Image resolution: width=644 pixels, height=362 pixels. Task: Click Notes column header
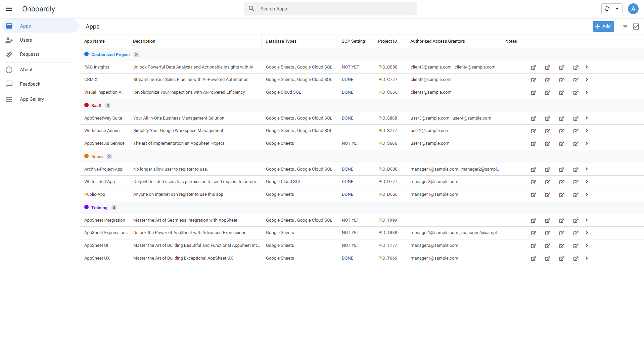point(511,41)
